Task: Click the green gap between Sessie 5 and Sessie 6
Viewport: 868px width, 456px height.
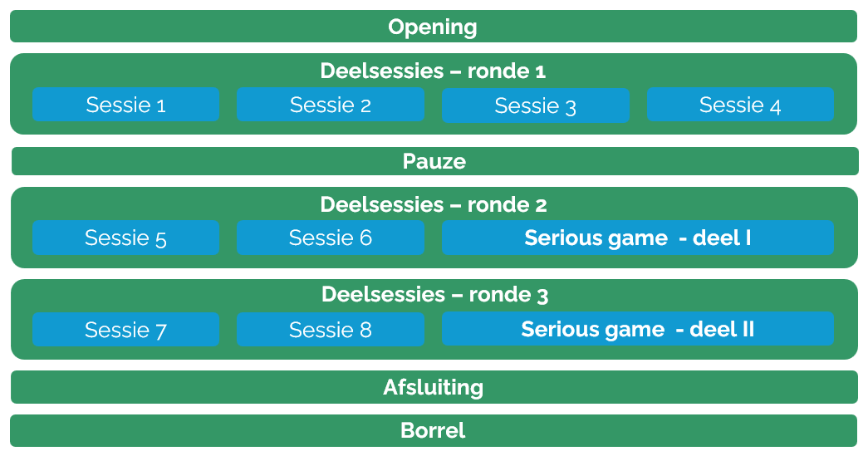Action: (228, 238)
